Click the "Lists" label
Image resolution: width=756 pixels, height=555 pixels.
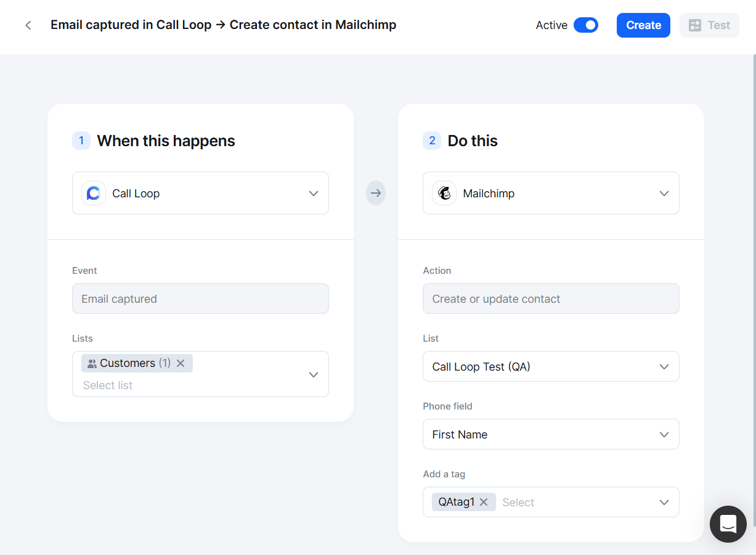[x=83, y=339]
